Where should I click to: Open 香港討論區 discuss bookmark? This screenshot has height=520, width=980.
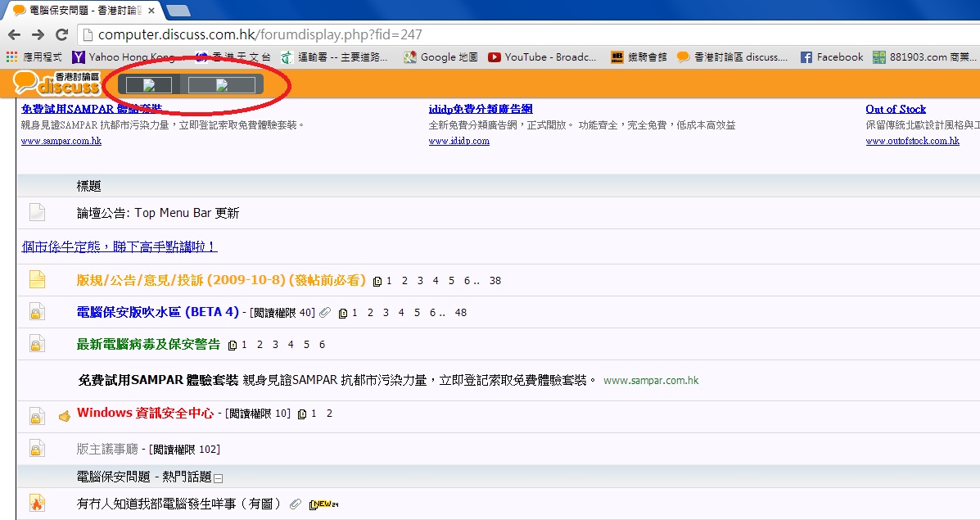[x=733, y=57]
